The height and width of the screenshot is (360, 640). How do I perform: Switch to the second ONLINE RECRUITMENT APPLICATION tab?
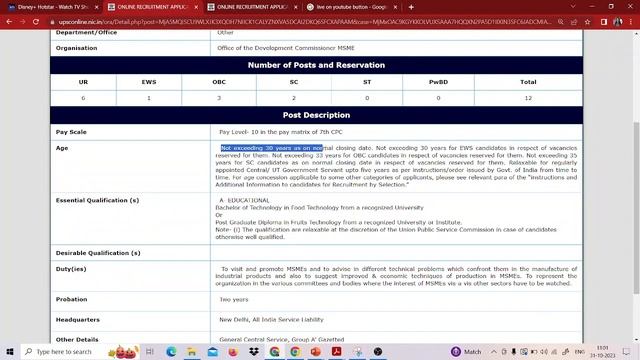tap(253, 7)
